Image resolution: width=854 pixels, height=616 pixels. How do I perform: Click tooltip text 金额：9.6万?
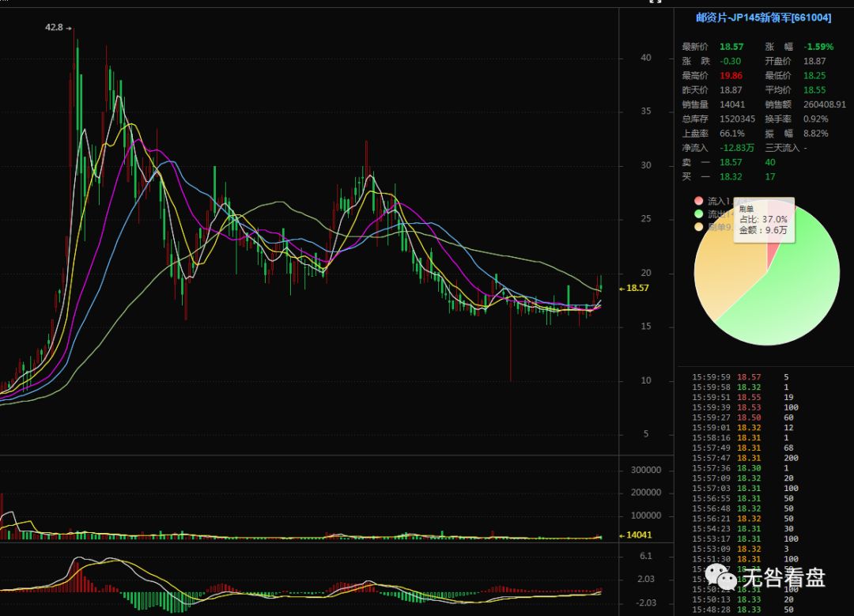coord(763,230)
